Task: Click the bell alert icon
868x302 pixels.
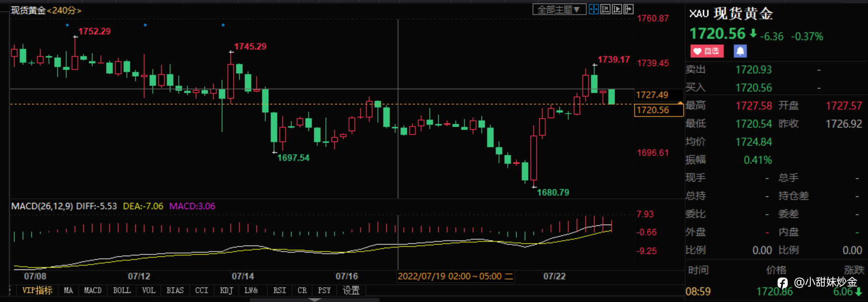Action: [x=740, y=51]
